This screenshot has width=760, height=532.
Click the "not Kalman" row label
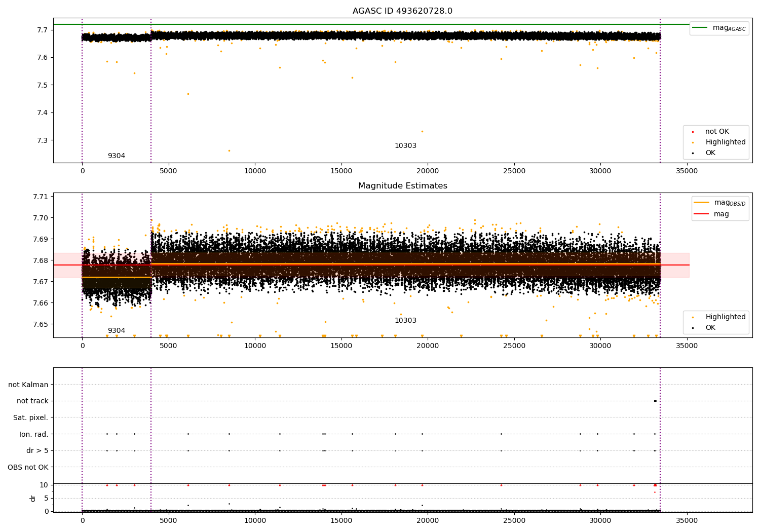[28, 385]
